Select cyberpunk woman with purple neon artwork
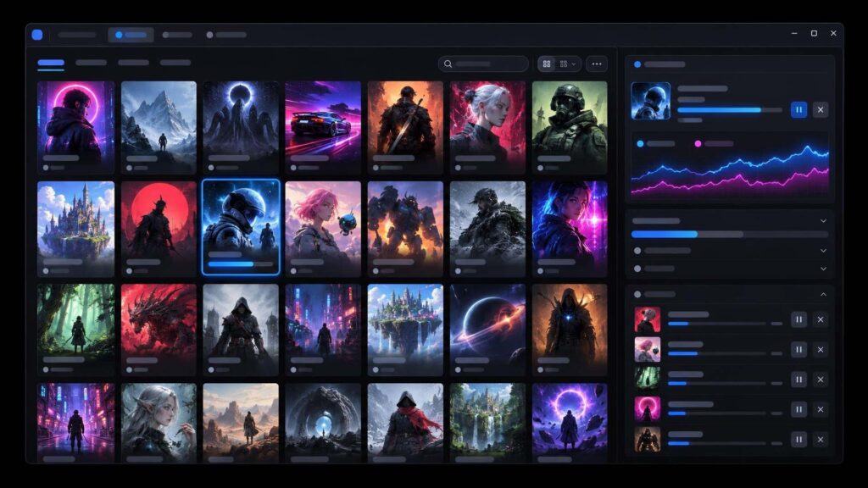The height and width of the screenshot is (488, 868). click(x=570, y=229)
